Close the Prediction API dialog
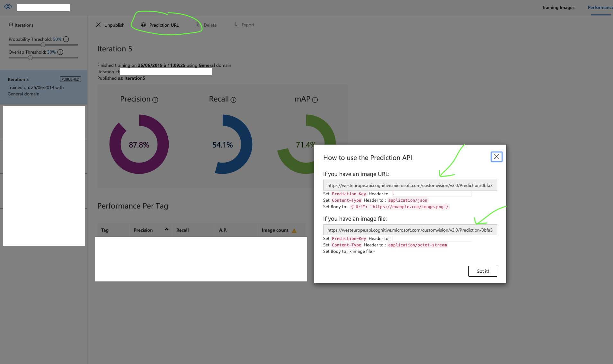613x364 pixels. click(x=497, y=157)
